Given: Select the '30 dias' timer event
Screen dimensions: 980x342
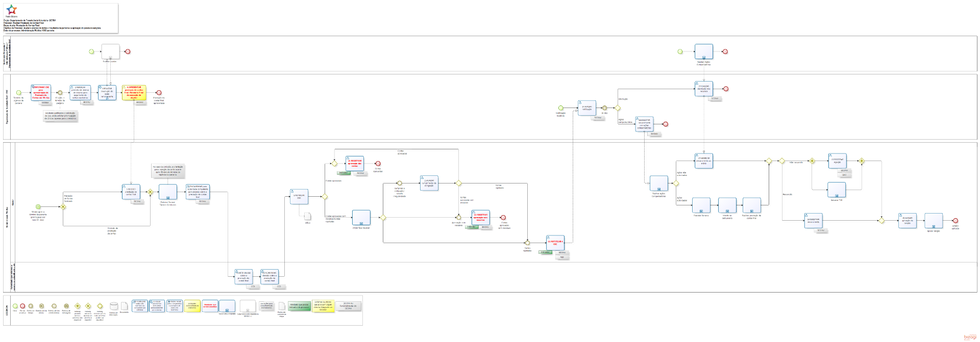Looking at the screenshot, I should click(604, 108).
